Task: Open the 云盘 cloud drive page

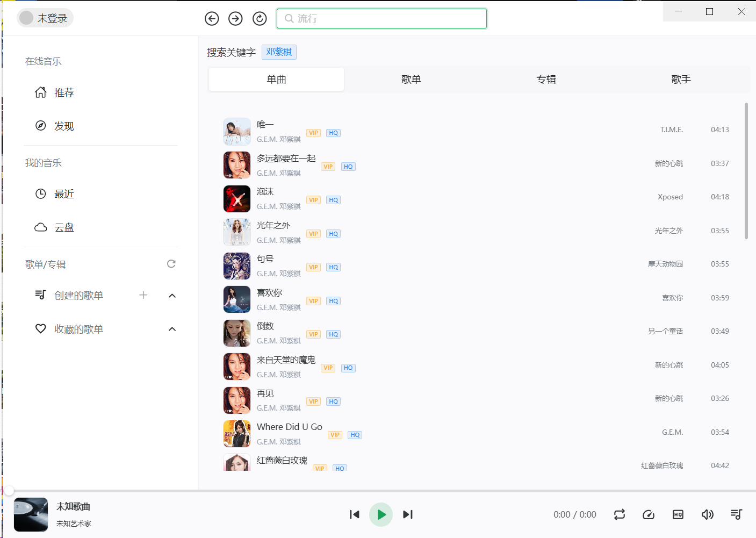Action: 56,227
